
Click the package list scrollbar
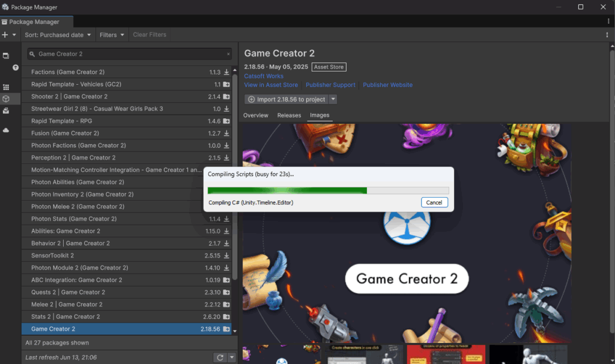point(235,177)
